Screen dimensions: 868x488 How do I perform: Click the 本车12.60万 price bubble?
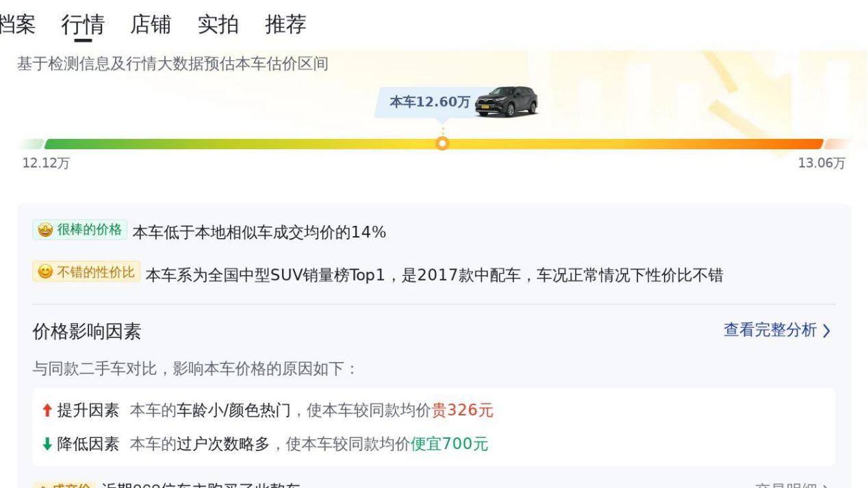pos(430,103)
